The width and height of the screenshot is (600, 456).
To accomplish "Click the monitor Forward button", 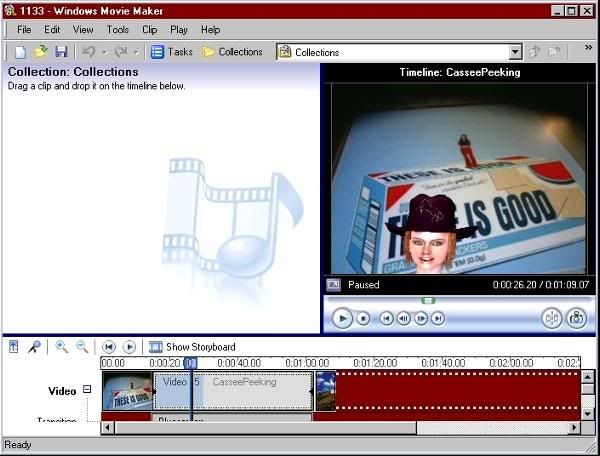I will tap(438, 318).
